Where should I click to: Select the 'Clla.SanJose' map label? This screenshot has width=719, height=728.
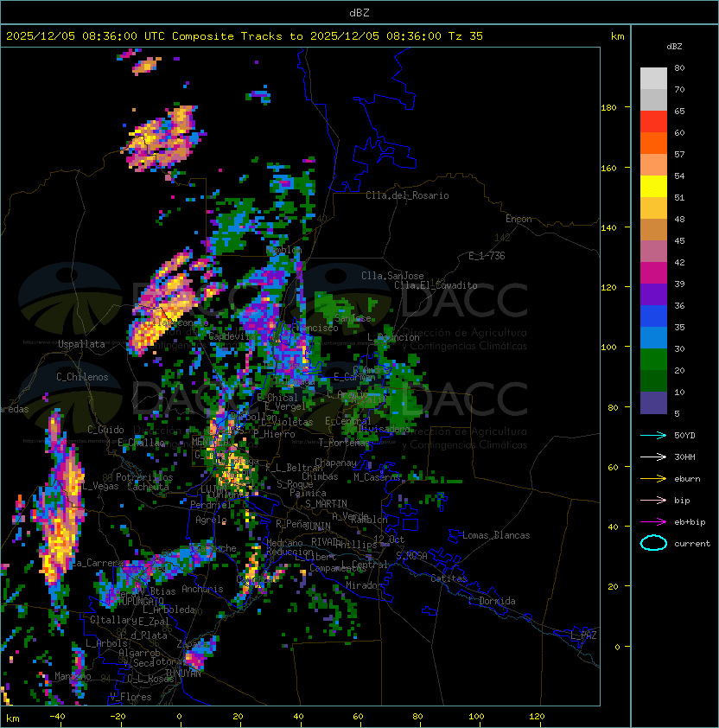(x=392, y=276)
